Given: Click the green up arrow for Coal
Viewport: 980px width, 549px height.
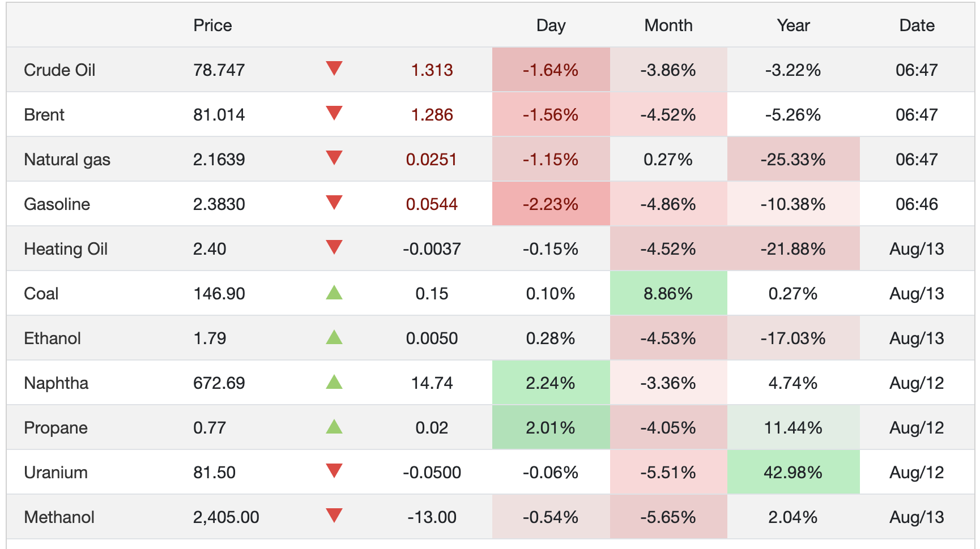Looking at the screenshot, I should [x=334, y=292].
